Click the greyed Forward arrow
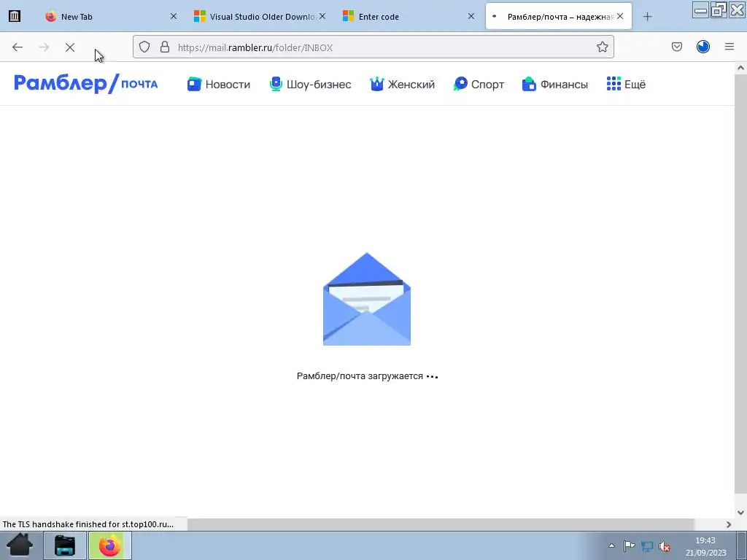The height and width of the screenshot is (560, 747). (44, 47)
